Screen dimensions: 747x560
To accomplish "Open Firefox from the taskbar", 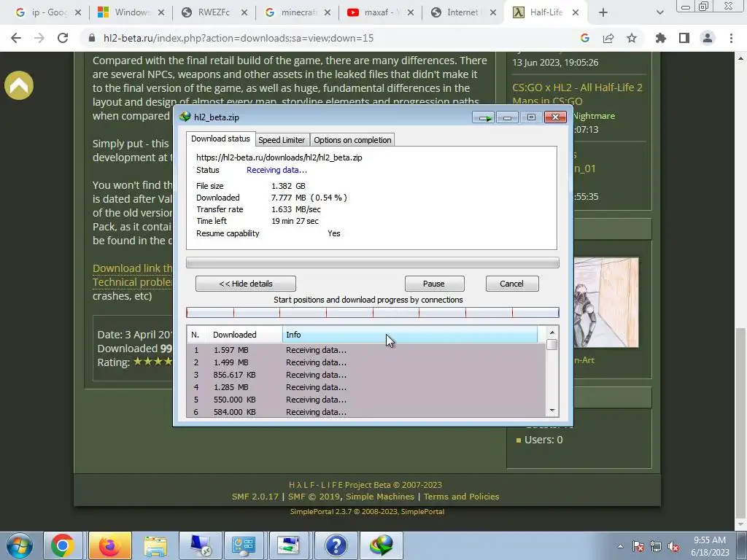I will pyautogui.click(x=109, y=545).
